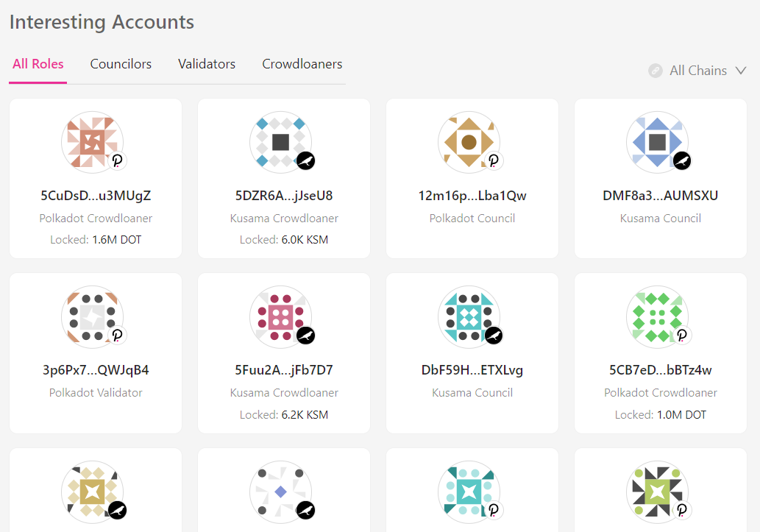Click Locked: 6.2K KSM text
Viewport: 760px width, 532px height.
284,415
